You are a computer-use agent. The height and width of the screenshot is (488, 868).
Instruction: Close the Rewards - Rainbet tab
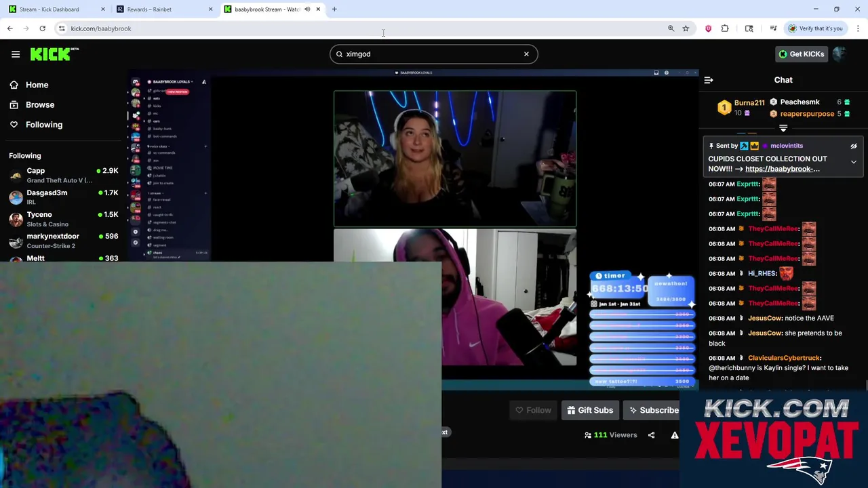[210, 9]
